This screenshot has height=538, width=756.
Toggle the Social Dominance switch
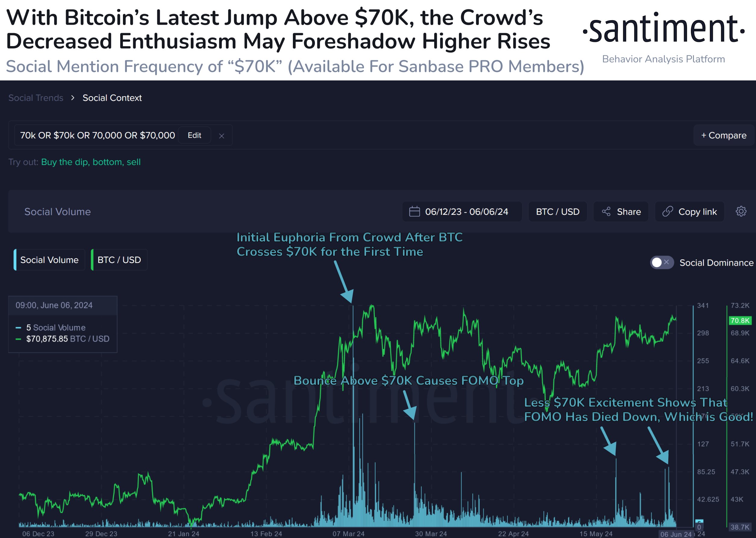pos(662,262)
